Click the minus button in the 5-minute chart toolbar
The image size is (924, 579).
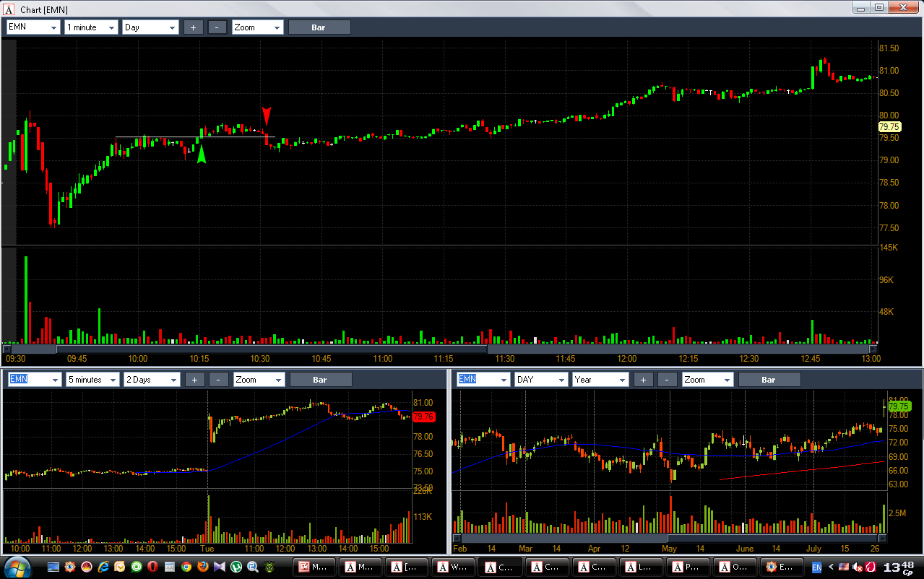pyautogui.click(x=219, y=379)
